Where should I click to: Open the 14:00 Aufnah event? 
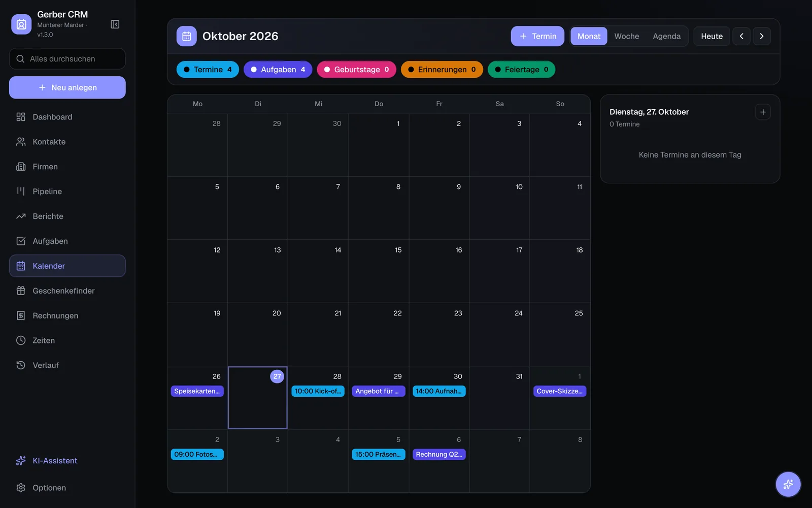tap(439, 391)
